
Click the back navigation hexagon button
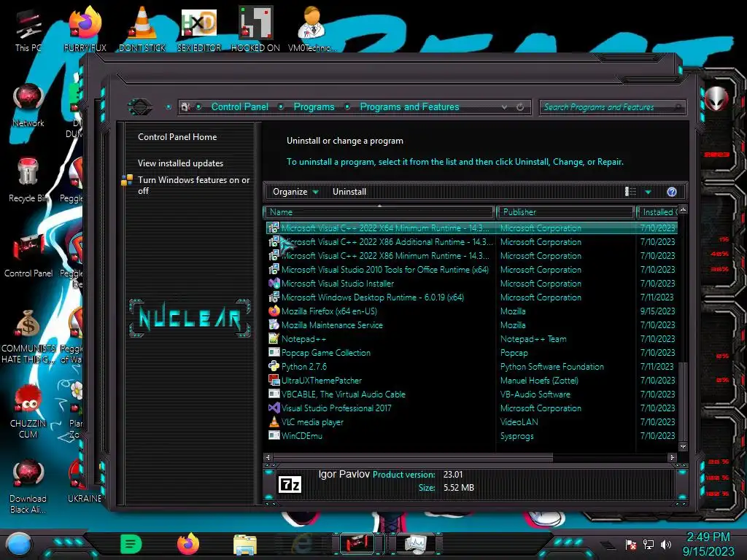click(139, 106)
